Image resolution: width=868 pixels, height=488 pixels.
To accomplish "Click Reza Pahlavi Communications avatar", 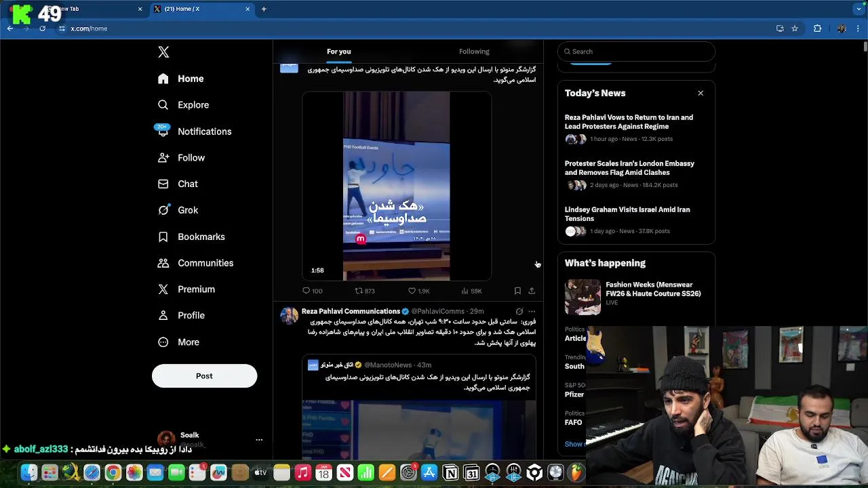I will pyautogui.click(x=290, y=316).
